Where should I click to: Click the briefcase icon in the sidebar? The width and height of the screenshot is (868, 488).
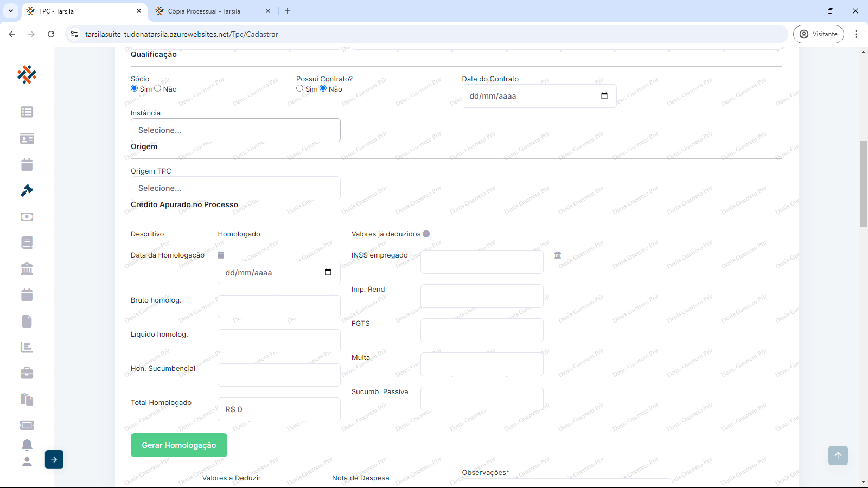click(x=27, y=373)
